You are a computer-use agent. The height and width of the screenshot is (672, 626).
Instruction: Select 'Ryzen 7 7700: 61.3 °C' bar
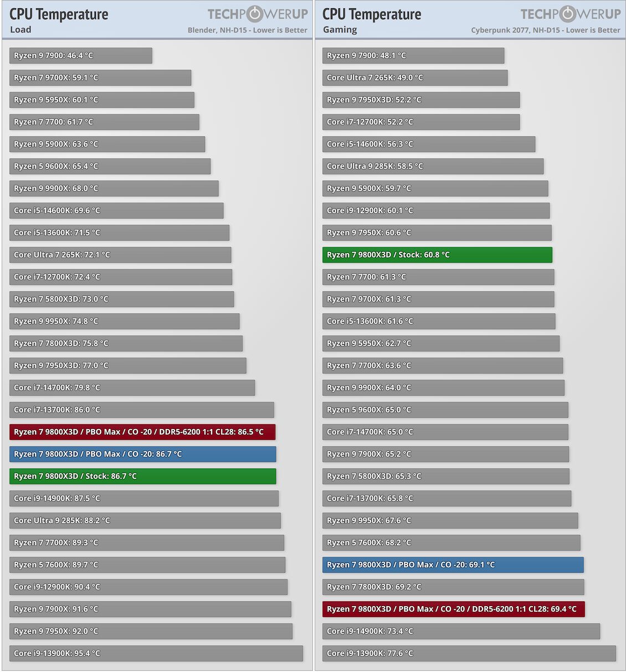point(438,277)
